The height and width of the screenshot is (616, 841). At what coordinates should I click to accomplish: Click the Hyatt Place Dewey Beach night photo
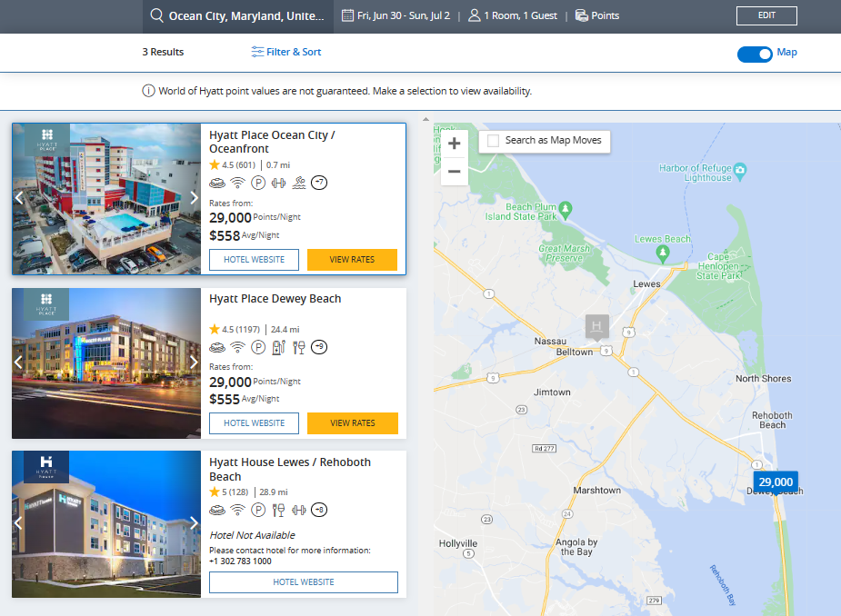click(x=106, y=363)
